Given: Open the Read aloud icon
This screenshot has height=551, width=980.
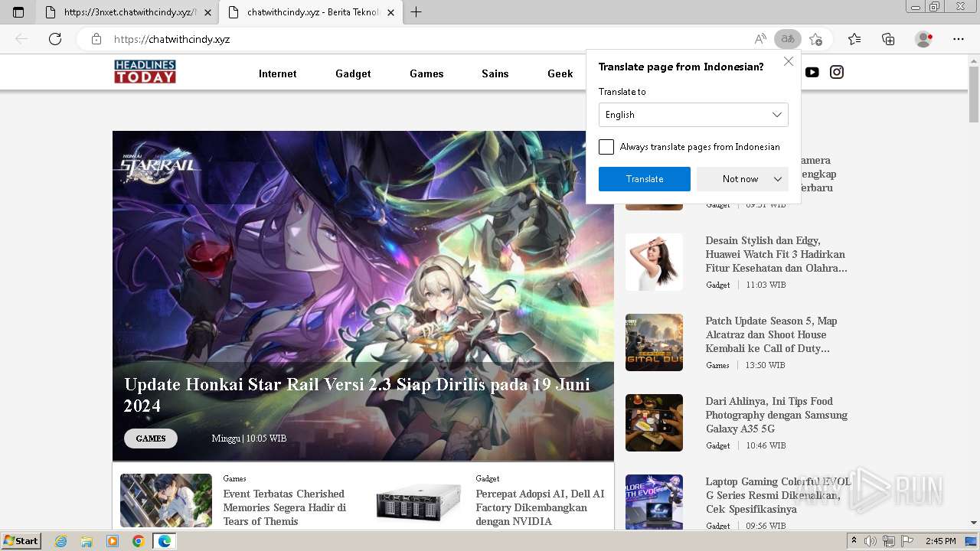Looking at the screenshot, I should (760, 39).
